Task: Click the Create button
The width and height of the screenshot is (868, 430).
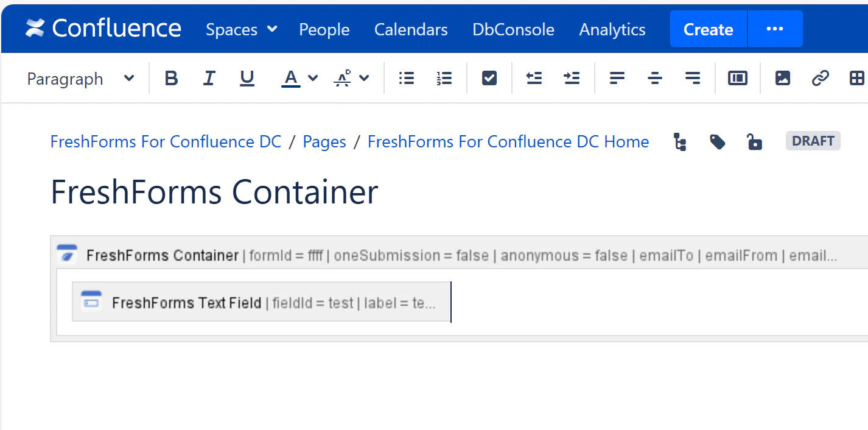Action: pos(708,29)
